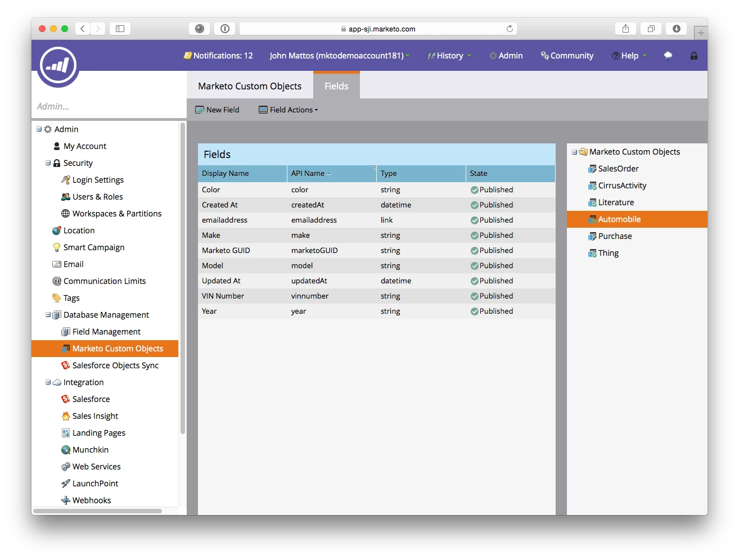Screen dimensions: 739x560
Task: Toggle the Safari sidebar button
Action: 120,29
